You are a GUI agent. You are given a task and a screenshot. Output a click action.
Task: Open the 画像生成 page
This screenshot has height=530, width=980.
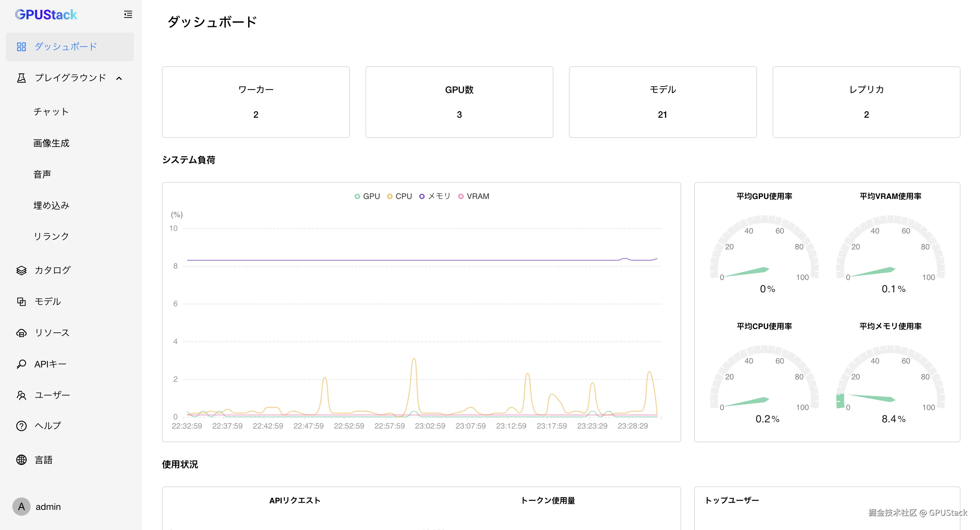tap(51, 143)
